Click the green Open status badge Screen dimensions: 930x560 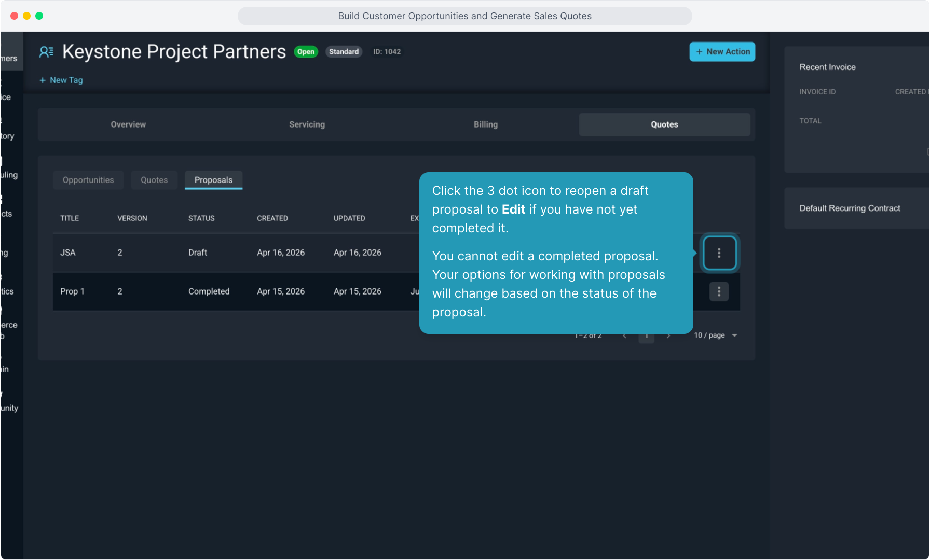[306, 52]
